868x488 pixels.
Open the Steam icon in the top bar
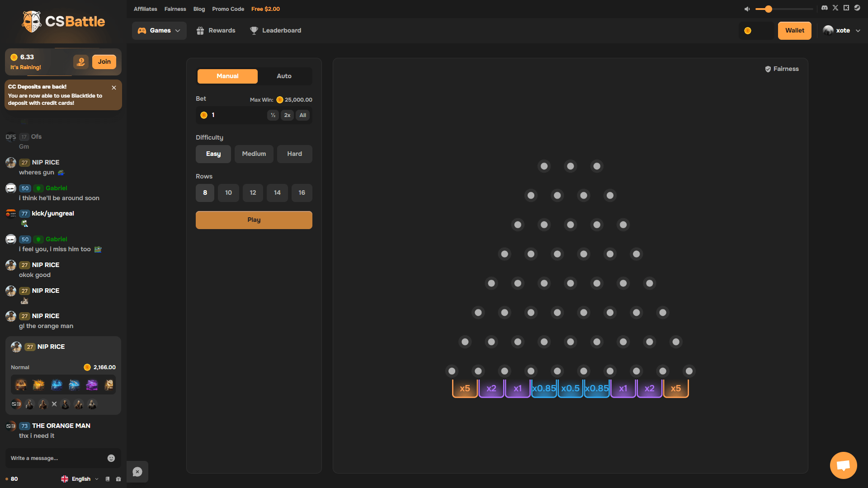[x=858, y=8]
